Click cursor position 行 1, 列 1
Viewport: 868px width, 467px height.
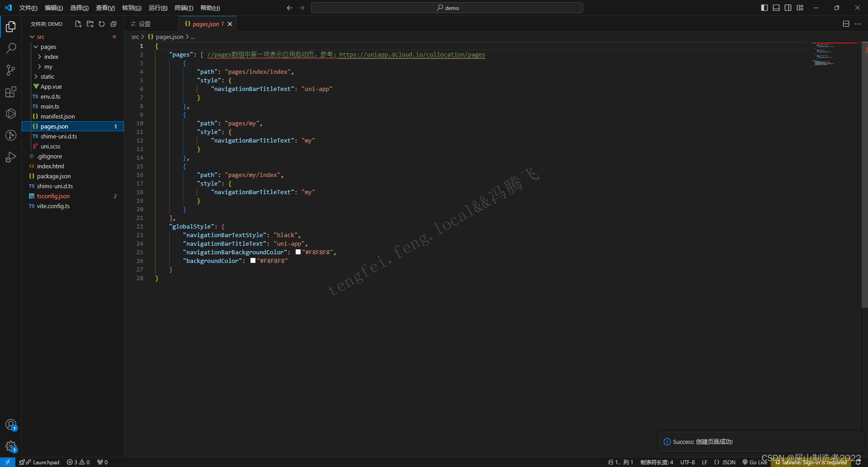[620, 462]
